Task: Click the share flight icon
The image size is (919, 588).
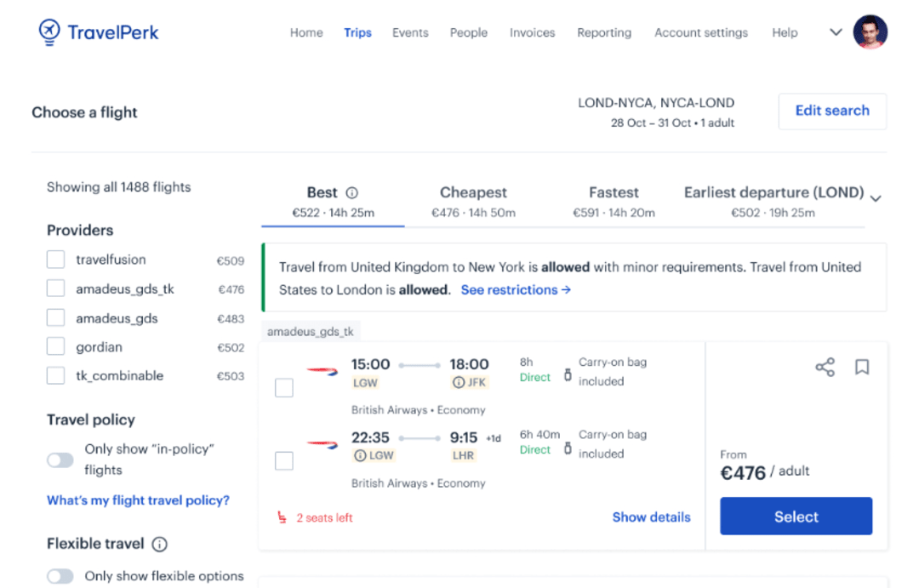Action: (x=824, y=367)
